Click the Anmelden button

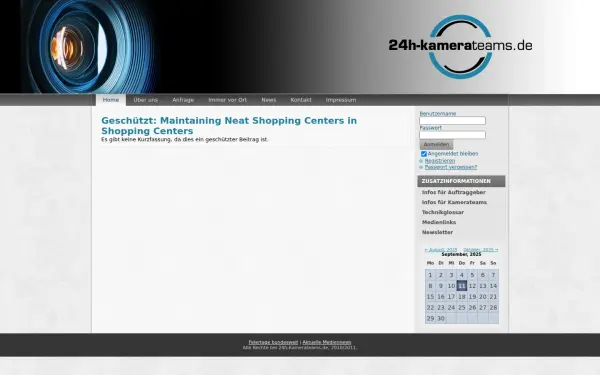click(436, 145)
